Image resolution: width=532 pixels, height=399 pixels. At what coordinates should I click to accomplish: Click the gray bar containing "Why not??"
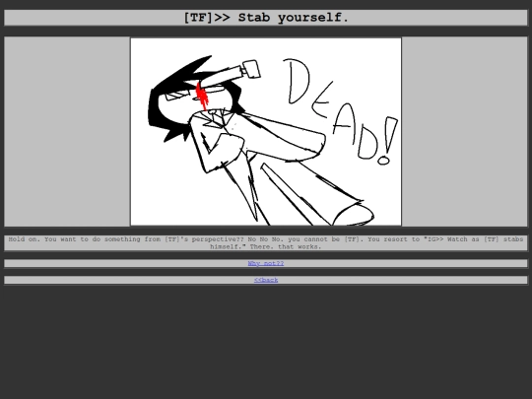266,263
